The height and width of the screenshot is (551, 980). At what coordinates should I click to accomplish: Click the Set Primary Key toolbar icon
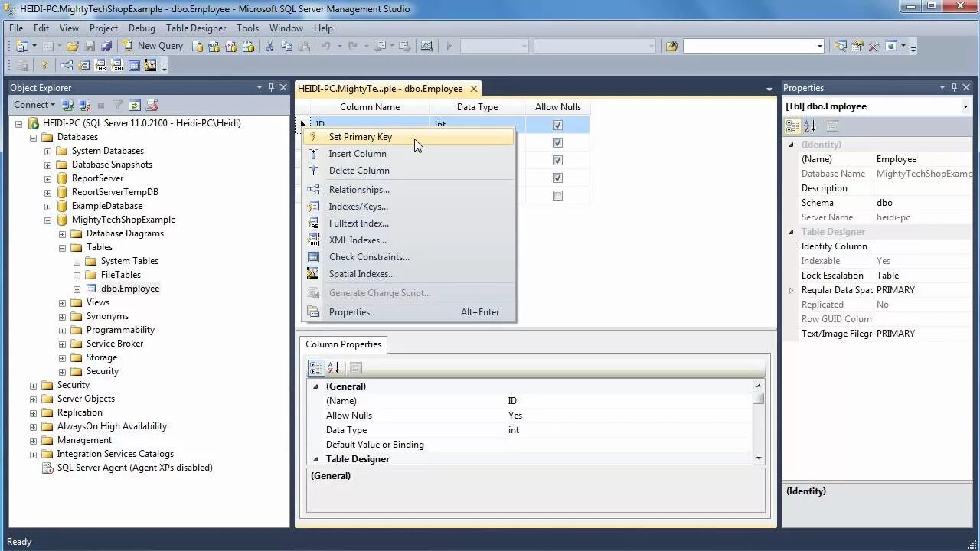[x=44, y=66]
